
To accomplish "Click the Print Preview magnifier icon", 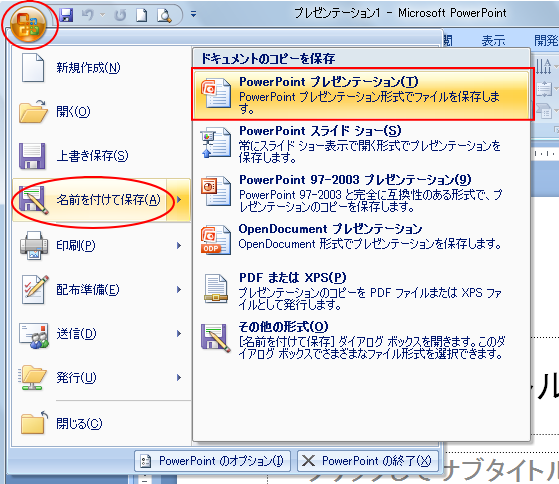I will pos(164,15).
